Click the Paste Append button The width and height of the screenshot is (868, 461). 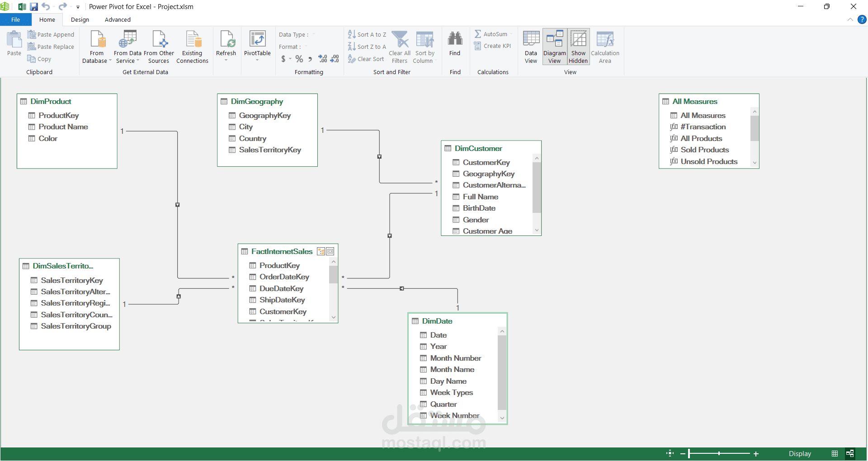(51, 34)
